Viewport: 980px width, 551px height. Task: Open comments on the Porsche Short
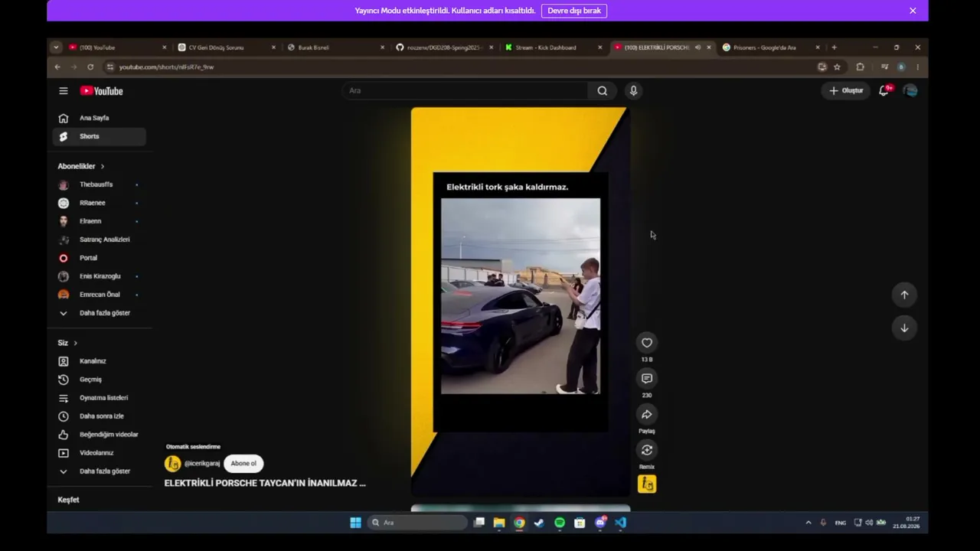pyautogui.click(x=647, y=379)
